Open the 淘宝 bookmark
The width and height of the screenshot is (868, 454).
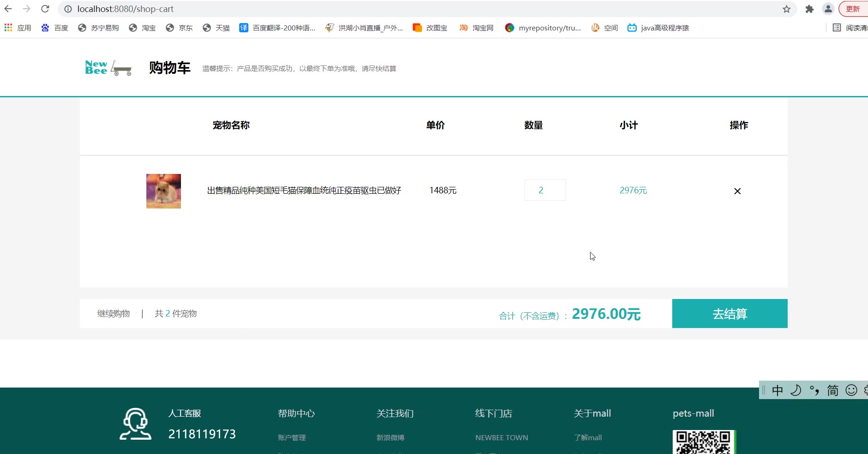tap(142, 28)
